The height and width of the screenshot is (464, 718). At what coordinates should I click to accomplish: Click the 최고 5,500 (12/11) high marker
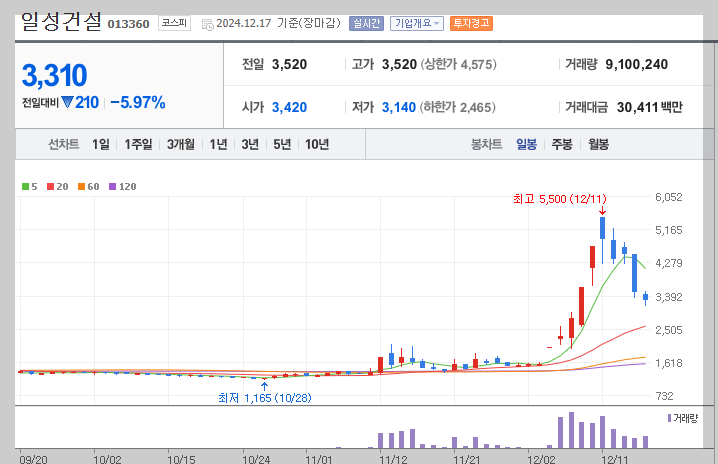click(x=560, y=199)
